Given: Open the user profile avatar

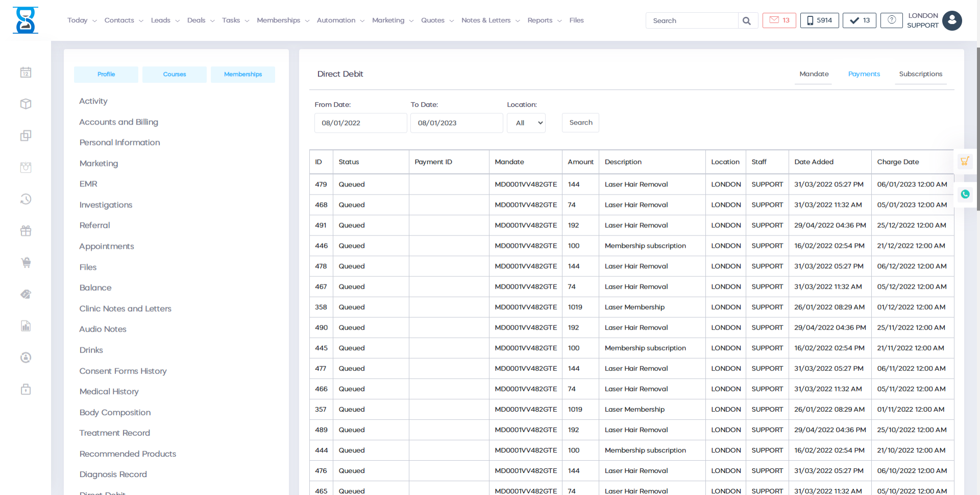Looking at the screenshot, I should click(952, 21).
